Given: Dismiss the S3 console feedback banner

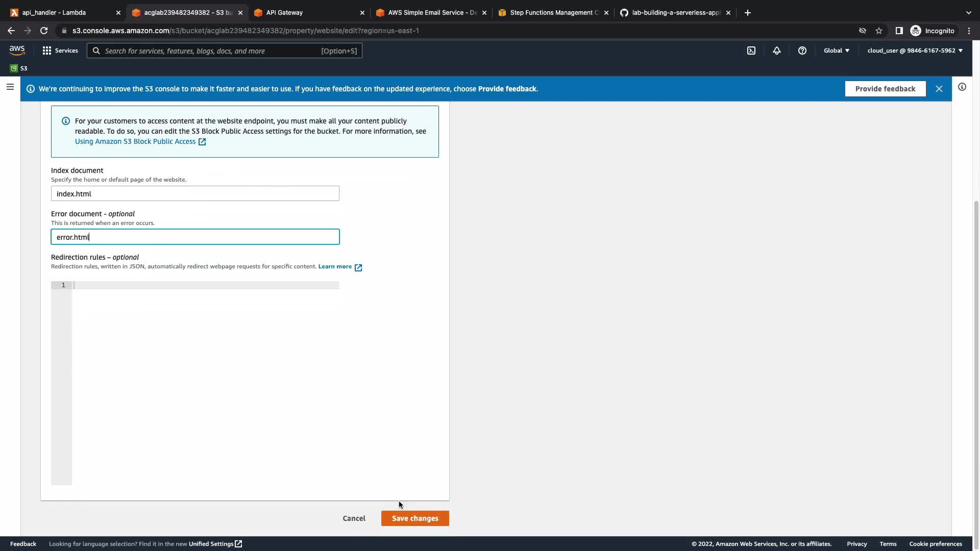Looking at the screenshot, I should pos(939,89).
